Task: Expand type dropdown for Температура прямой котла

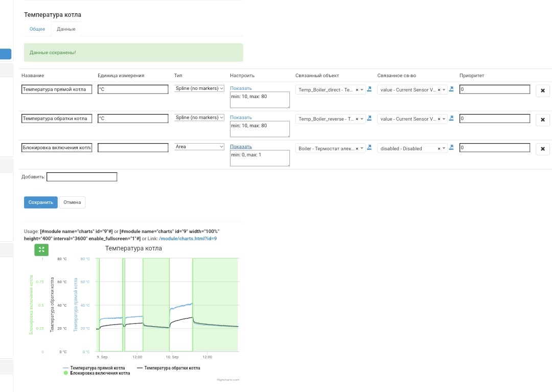Action: 199,88
